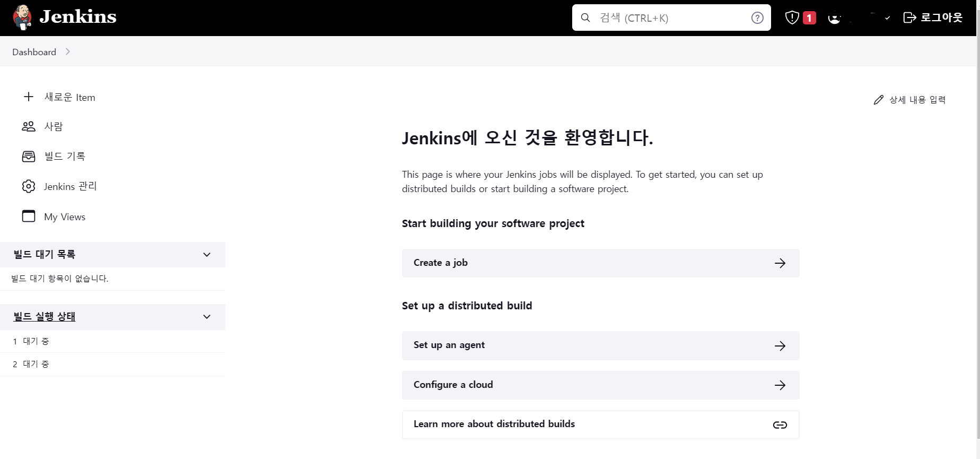Click the gear icon for Jenkins 관리
Viewport: 980px width, 459px height.
point(29,186)
